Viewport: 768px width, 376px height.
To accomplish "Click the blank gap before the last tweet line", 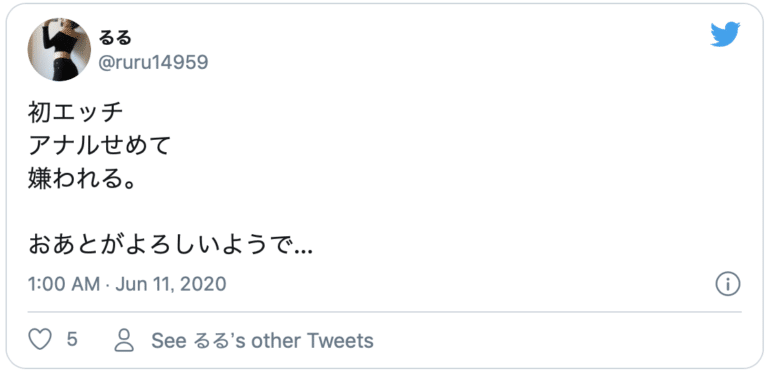I will coord(147,213).
